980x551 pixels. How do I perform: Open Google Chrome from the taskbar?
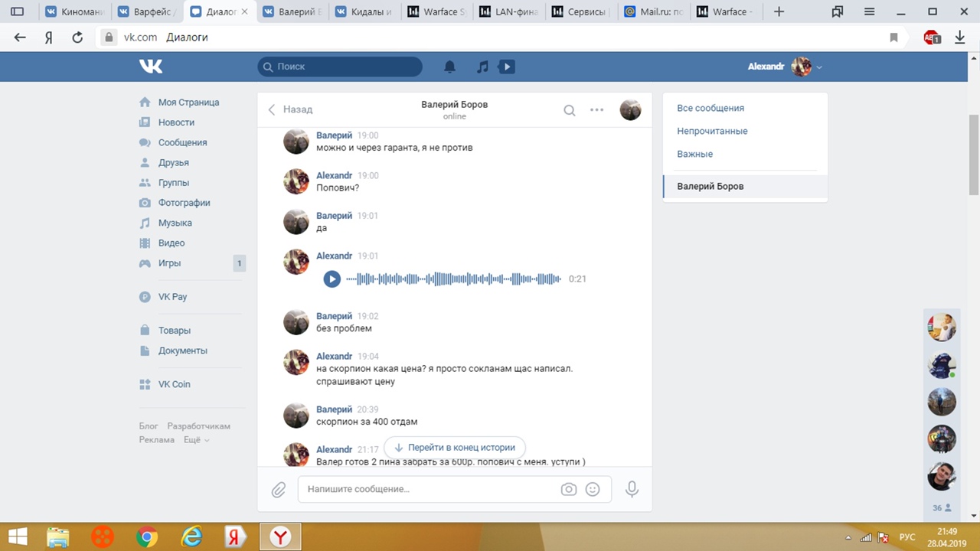[x=146, y=537]
